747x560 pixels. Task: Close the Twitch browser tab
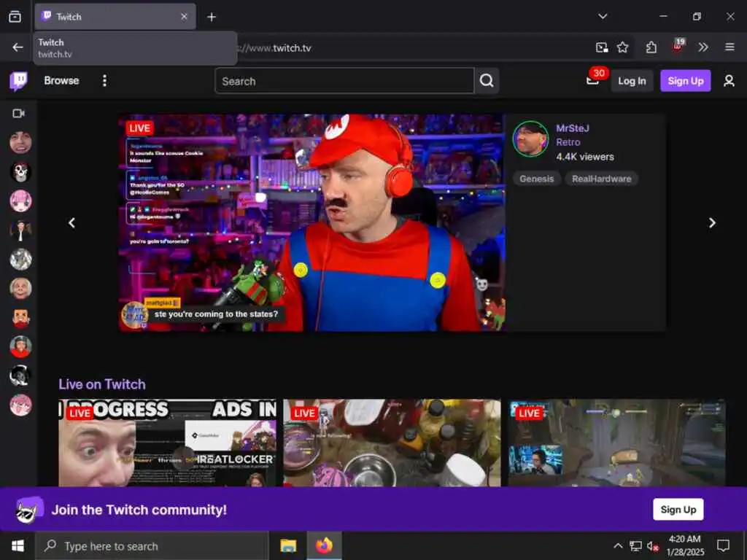[184, 17]
